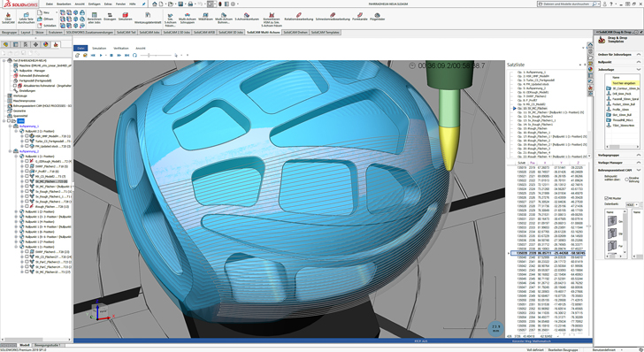644x352 pixels.
Task: Open the Datei tab in the simulation window
Action: [80, 48]
